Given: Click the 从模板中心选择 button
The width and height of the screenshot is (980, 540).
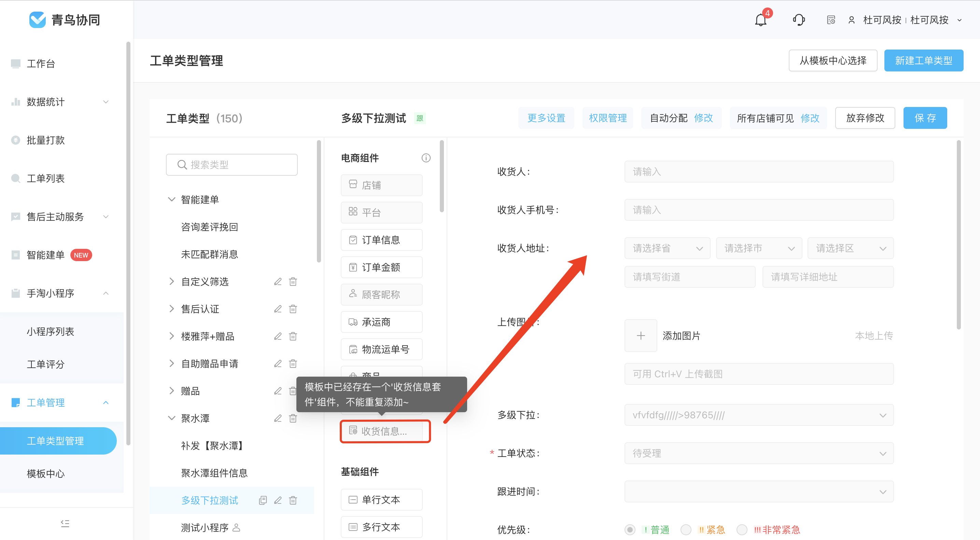Looking at the screenshot, I should [833, 60].
